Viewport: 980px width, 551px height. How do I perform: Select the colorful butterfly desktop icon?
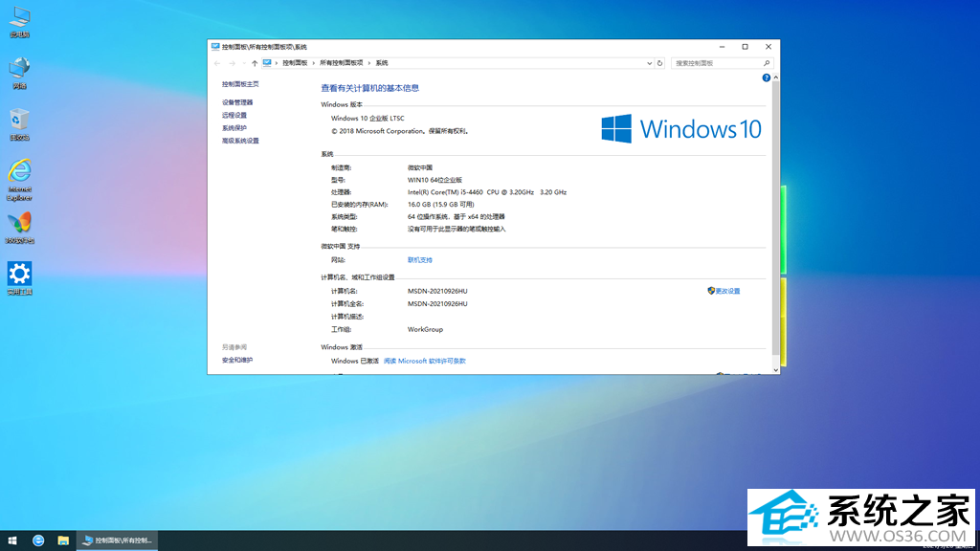pyautogui.click(x=19, y=228)
